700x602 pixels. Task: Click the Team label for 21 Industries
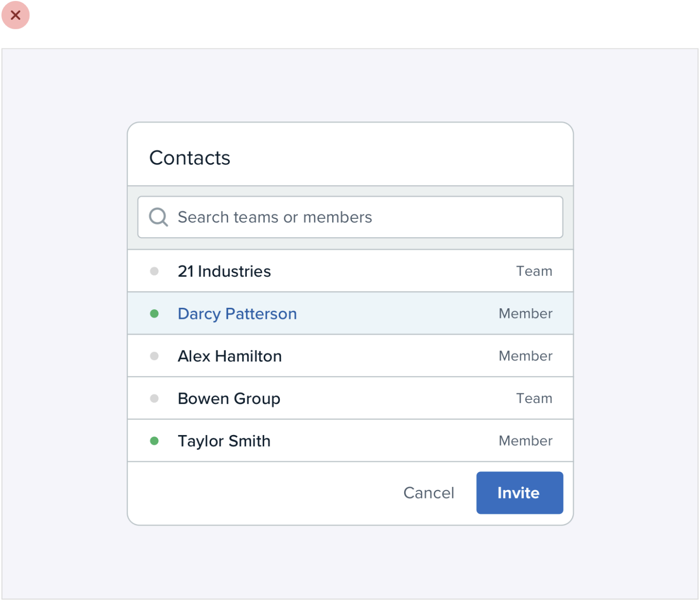(x=534, y=271)
